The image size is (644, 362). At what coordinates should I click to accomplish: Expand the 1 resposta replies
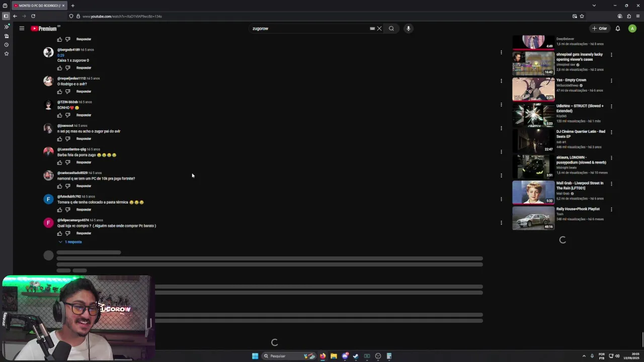[70, 242]
